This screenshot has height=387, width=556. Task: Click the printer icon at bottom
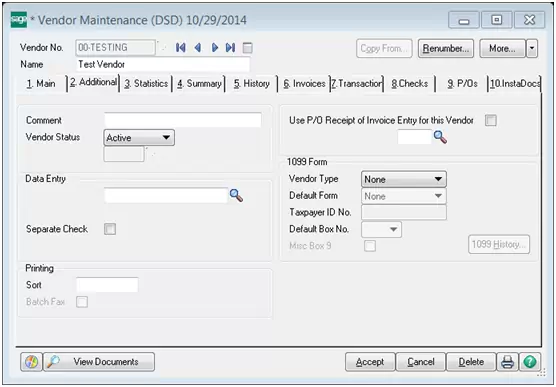coord(507,362)
